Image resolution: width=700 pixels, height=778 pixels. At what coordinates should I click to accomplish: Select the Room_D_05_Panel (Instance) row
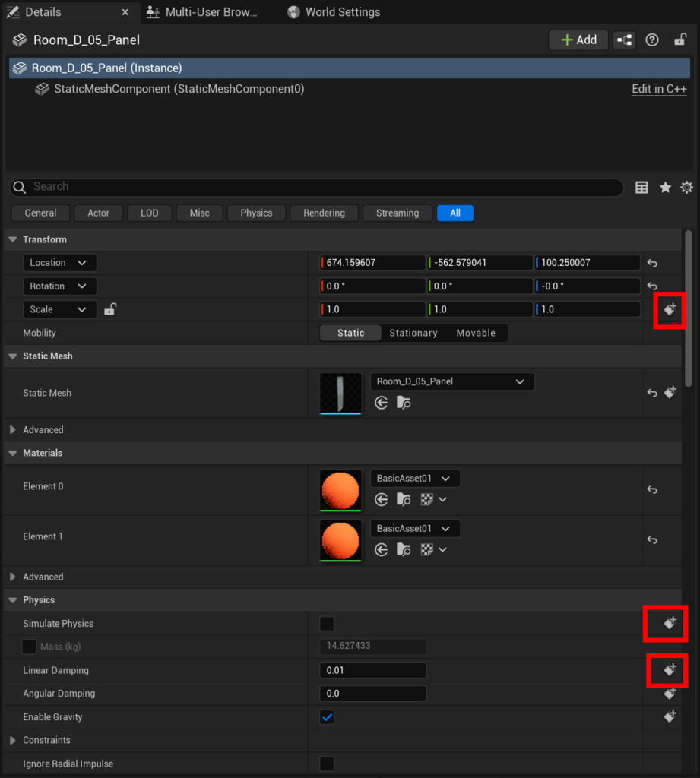point(350,68)
